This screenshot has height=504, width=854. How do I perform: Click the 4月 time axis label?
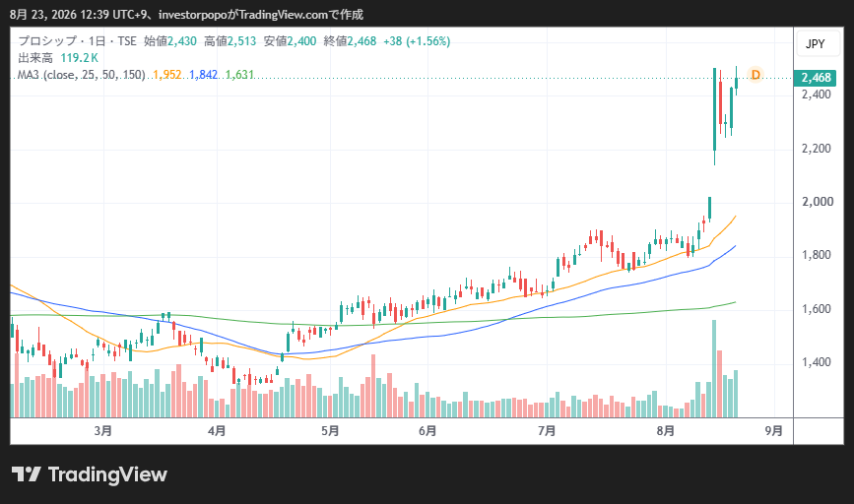(x=217, y=431)
